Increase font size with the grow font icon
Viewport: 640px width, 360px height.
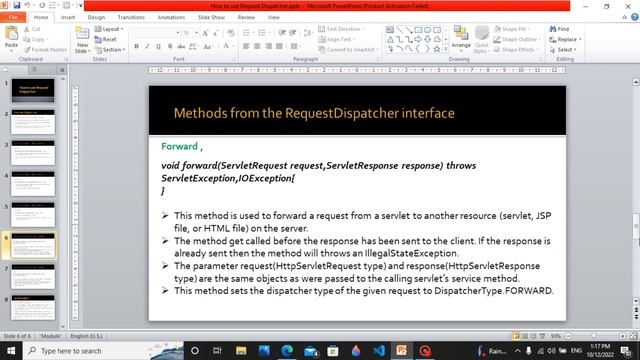point(205,33)
